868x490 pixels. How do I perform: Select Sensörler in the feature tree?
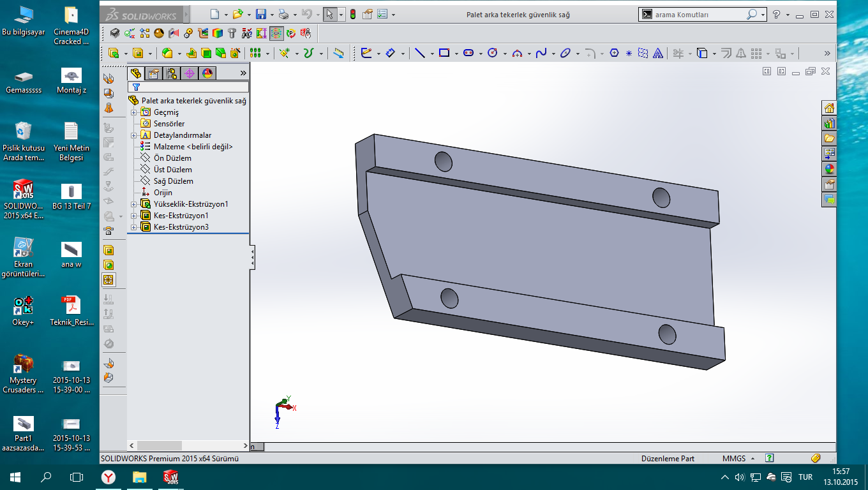(x=169, y=124)
